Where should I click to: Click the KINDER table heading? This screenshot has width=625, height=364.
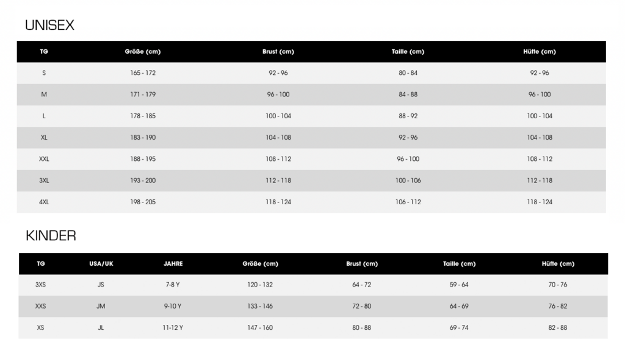click(51, 235)
